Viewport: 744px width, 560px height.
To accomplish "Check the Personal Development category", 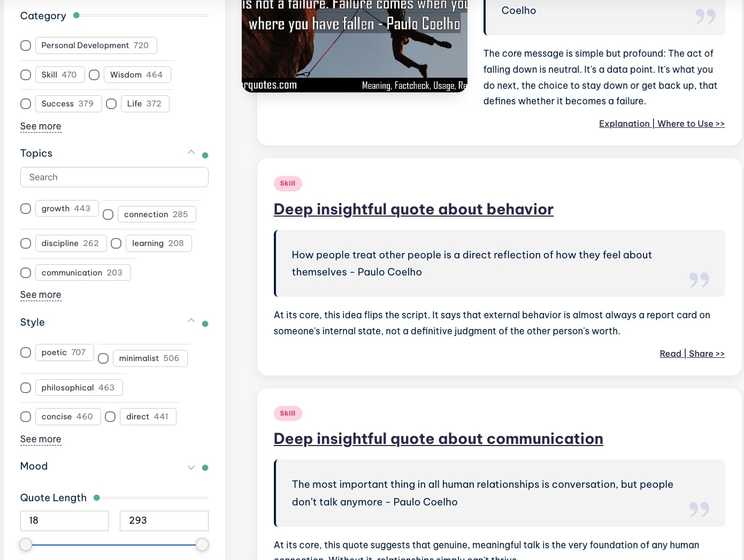I will click(26, 45).
